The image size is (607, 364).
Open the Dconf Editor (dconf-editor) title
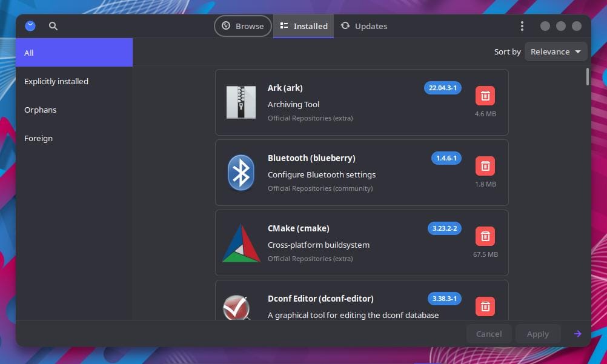click(x=320, y=299)
